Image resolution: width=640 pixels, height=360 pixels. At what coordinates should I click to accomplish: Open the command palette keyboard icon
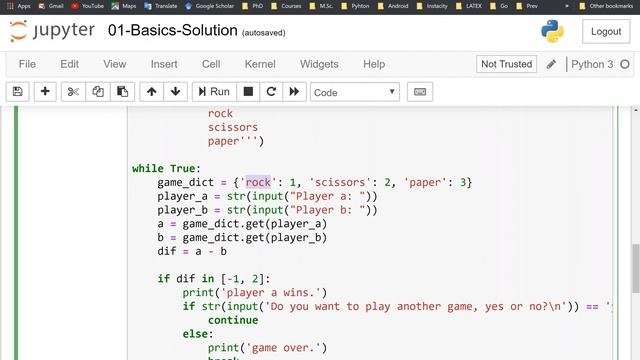420,91
